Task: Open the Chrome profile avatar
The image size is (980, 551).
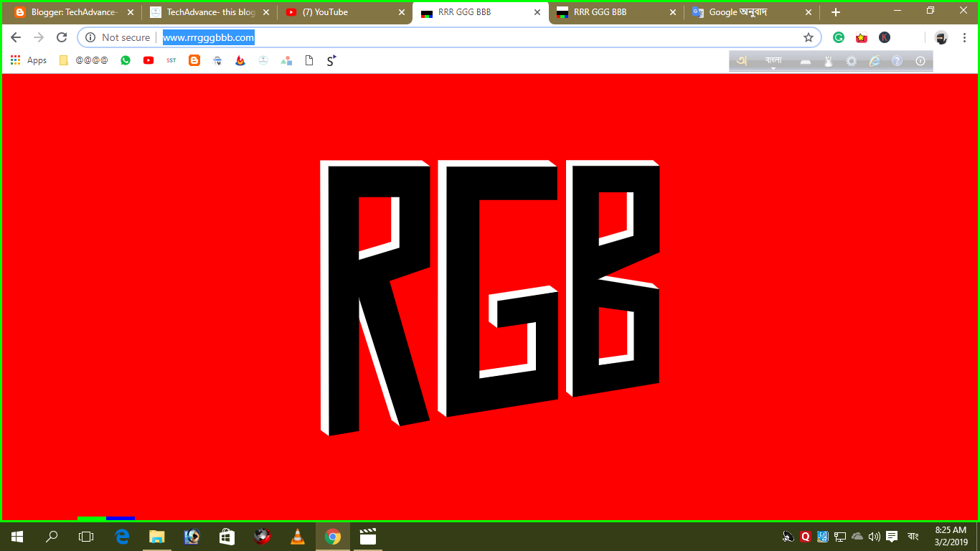Action: pyautogui.click(x=941, y=37)
